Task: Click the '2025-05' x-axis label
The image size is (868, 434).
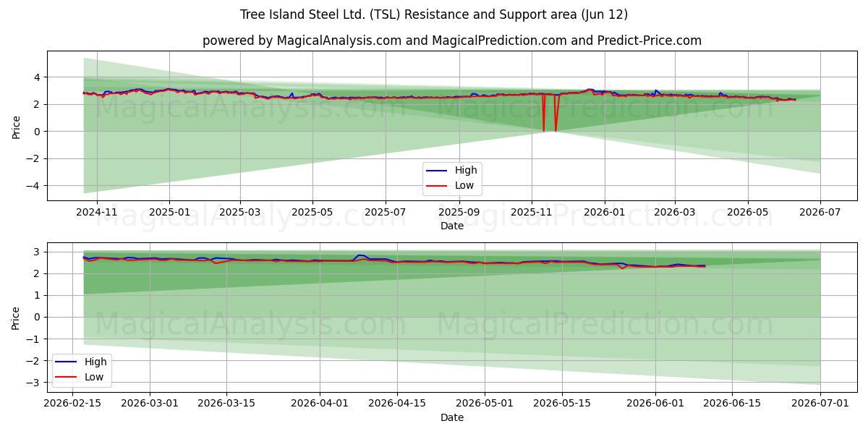Action: pyautogui.click(x=312, y=213)
